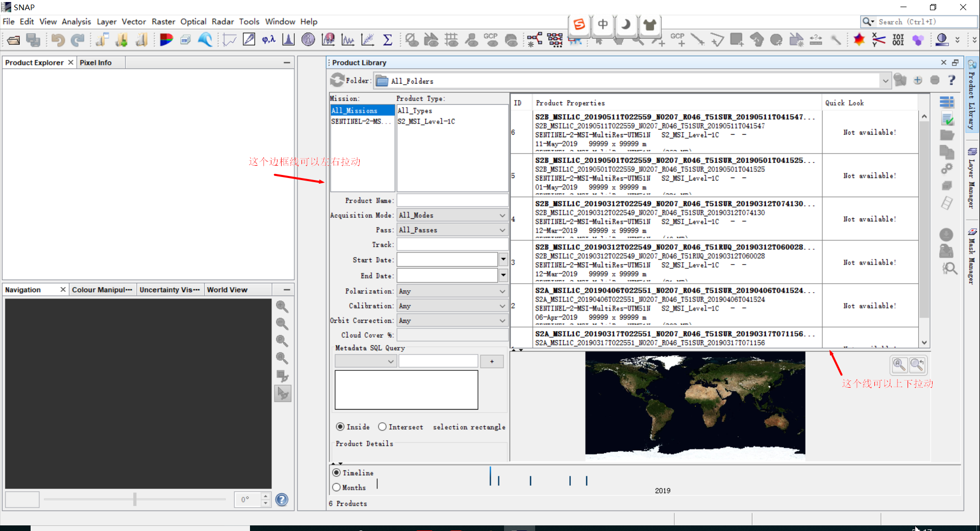This screenshot has width=980, height=531.
Task: Click the Open Product folder icon
Action: click(14, 40)
